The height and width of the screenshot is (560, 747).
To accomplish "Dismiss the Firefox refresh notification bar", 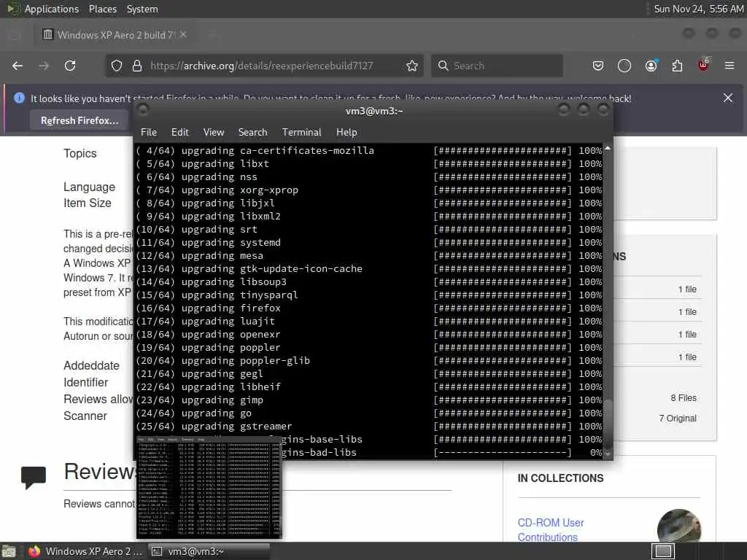I will point(728,98).
